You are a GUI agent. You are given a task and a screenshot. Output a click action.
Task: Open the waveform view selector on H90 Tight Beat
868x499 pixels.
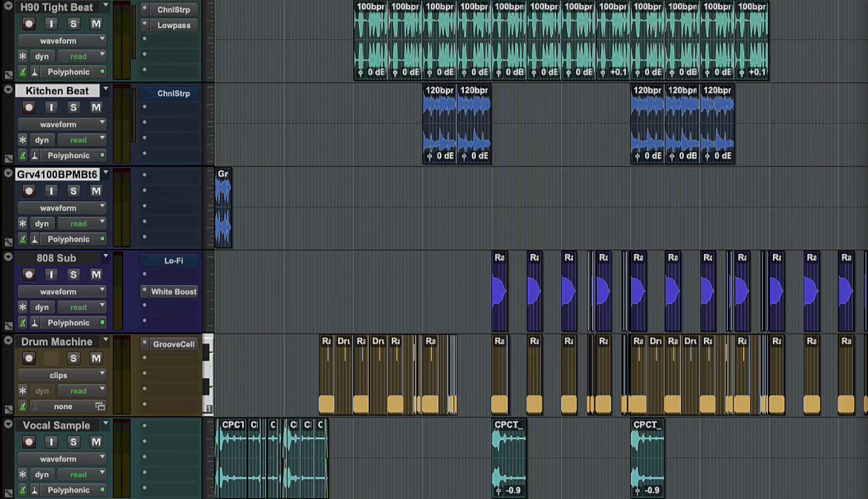(62, 41)
